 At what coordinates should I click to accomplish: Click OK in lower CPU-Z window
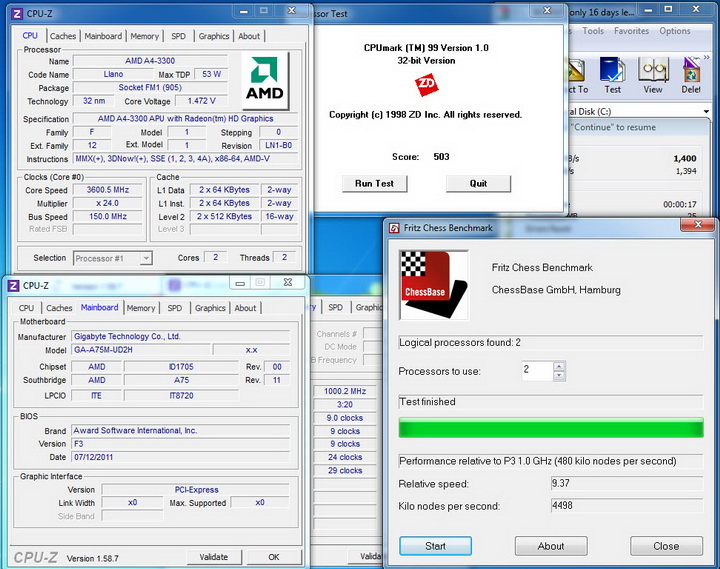click(x=274, y=557)
